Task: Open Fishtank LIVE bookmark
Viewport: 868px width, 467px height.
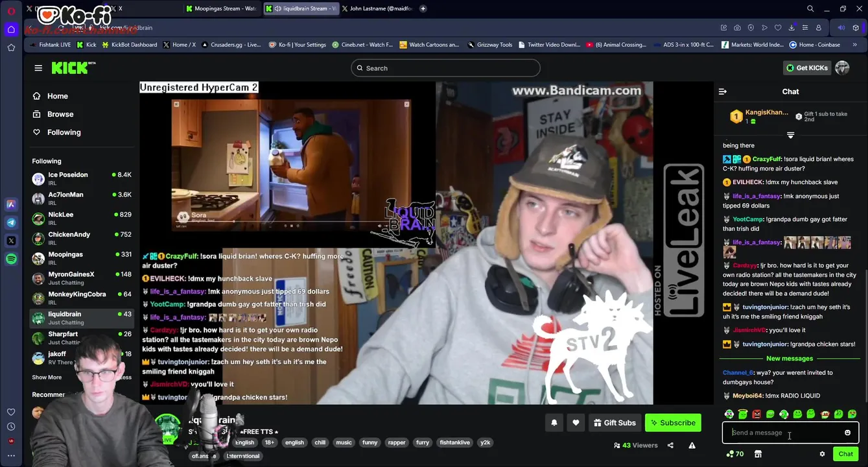Action: click(x=51, y=45)
